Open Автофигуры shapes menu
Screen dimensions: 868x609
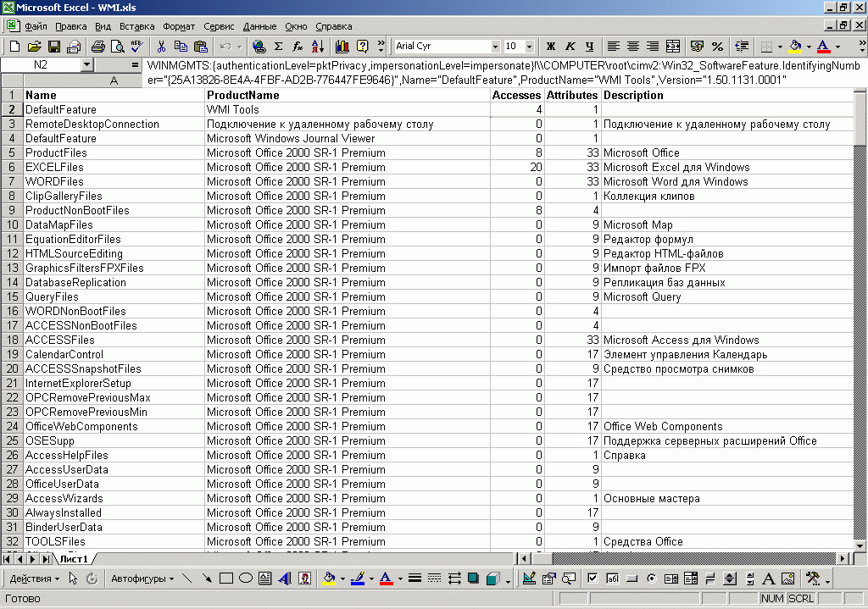coord(142,579)
